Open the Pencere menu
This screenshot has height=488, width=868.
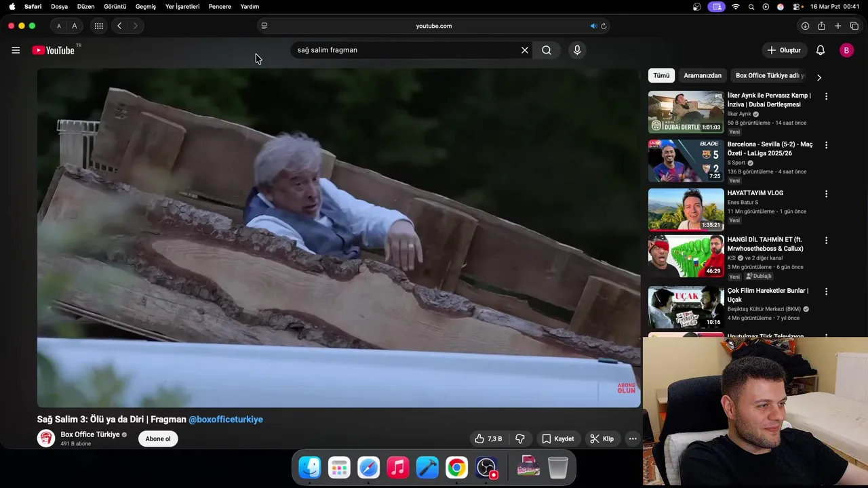pyautogui.click(x=220, y=7)
